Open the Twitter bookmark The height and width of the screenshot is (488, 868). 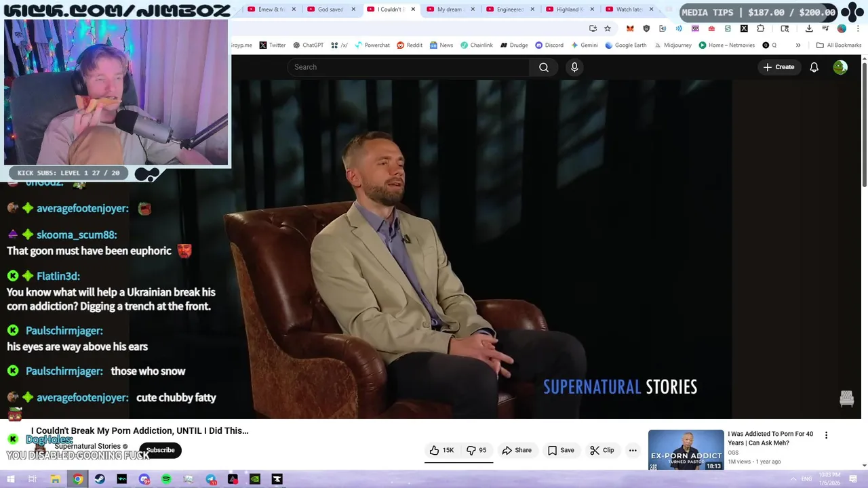pos(272,45)
